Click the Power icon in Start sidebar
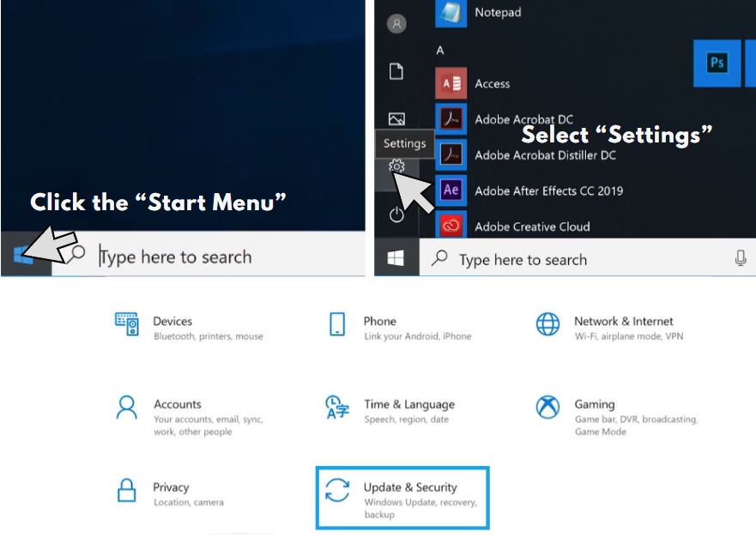The image size is (756, 544). pos(396,215)
